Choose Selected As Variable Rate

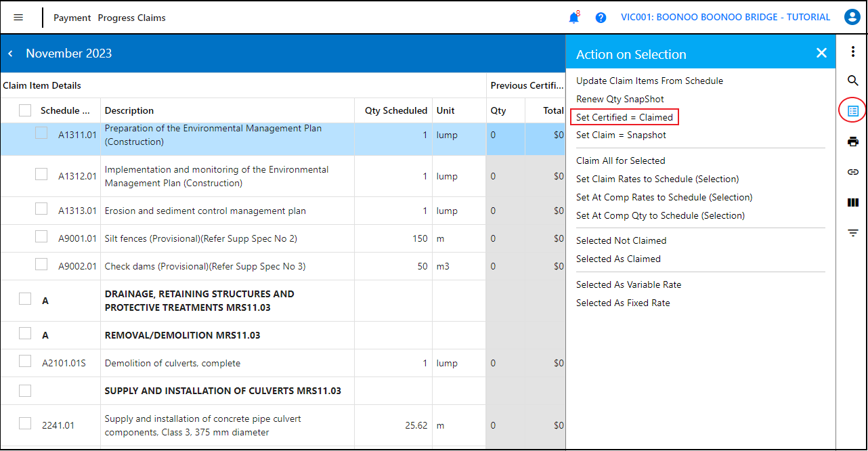[628, 284]
